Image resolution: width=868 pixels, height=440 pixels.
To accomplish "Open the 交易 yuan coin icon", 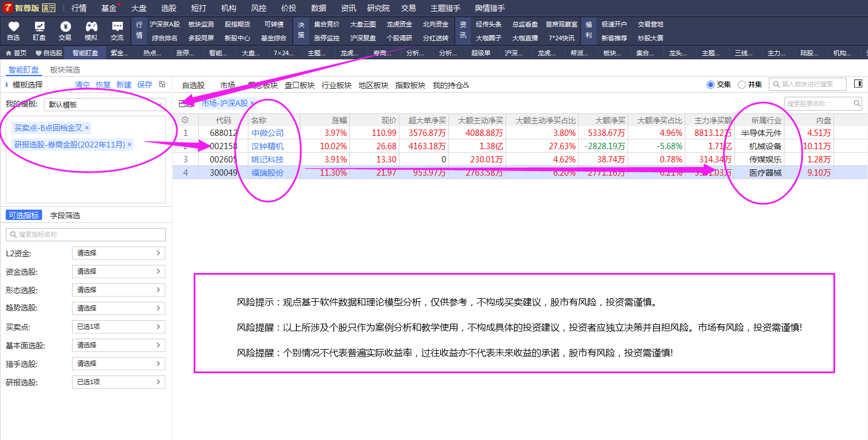I will pyautogui.click(x=65, y=26).
